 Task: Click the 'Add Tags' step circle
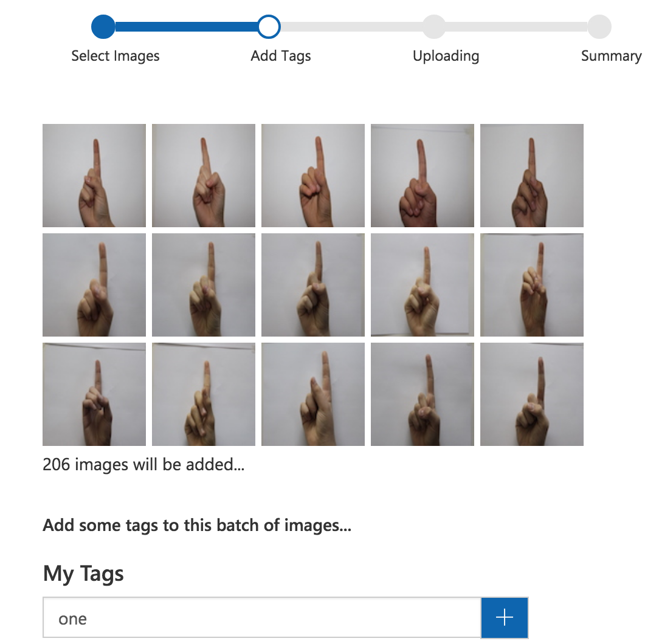[x=269, y=27]
